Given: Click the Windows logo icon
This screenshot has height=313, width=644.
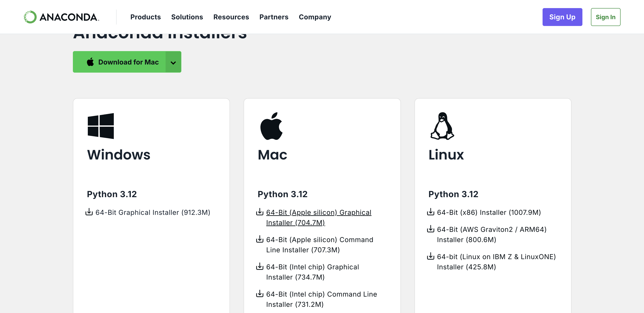Looking at the screenshot, I should [x=101, y=126].
